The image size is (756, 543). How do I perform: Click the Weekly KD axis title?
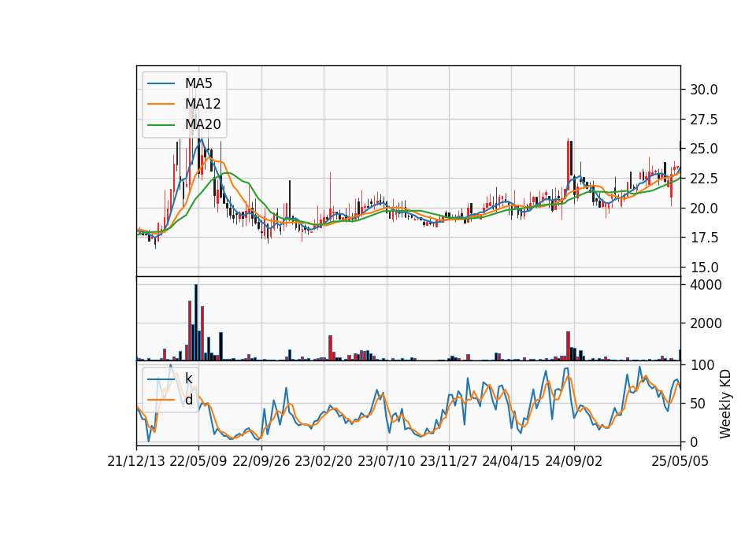[725, 404]
